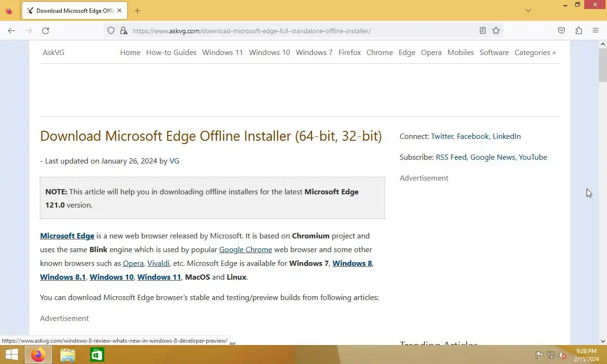The image size is (607, 364).
Task: Select the Download Microsoft Edge tab
Action: [x=74, y=10]
